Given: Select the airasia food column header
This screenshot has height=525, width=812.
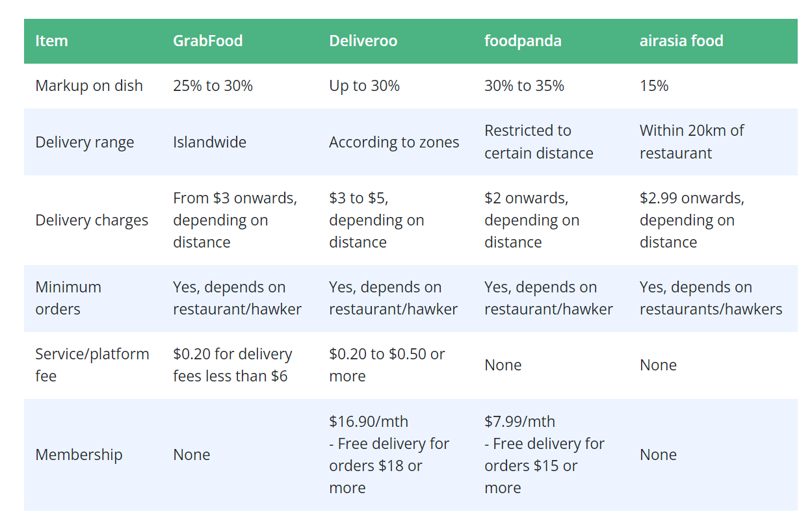Looking at the screenshot, I should coord(681,41).
